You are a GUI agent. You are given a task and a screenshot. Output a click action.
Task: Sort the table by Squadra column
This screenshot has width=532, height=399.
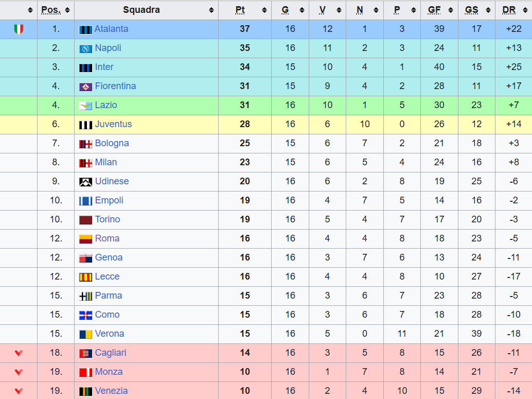(211, 10)
